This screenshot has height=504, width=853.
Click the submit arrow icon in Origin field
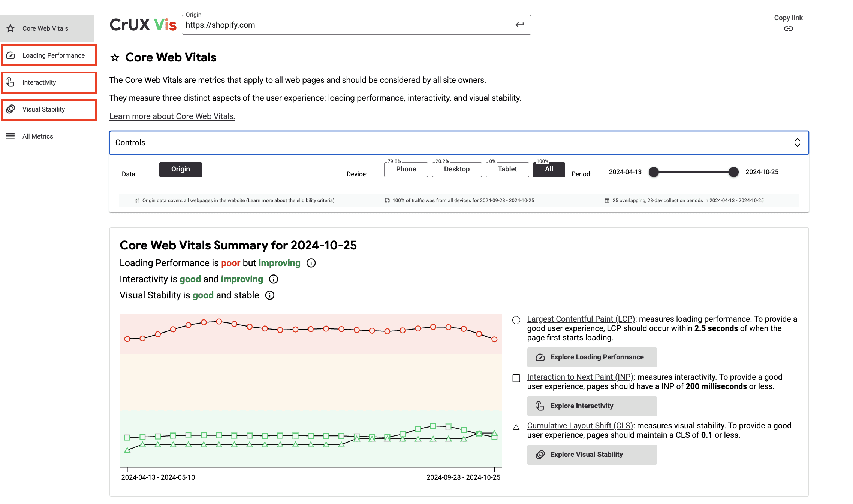[x=519, y=25]
